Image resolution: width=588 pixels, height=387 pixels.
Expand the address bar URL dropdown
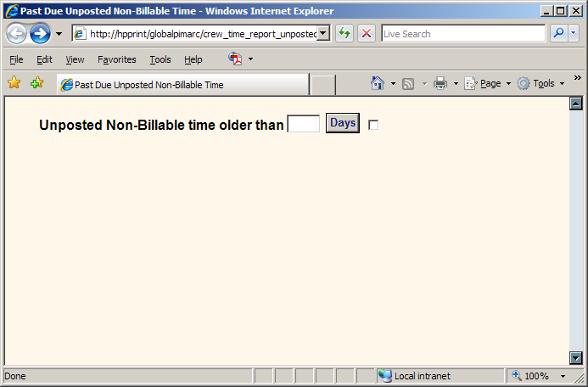(x=322, y=34)
